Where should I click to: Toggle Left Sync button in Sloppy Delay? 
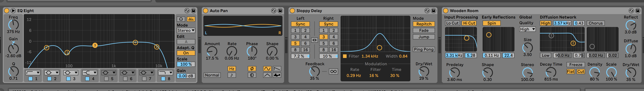pos(300,24)
